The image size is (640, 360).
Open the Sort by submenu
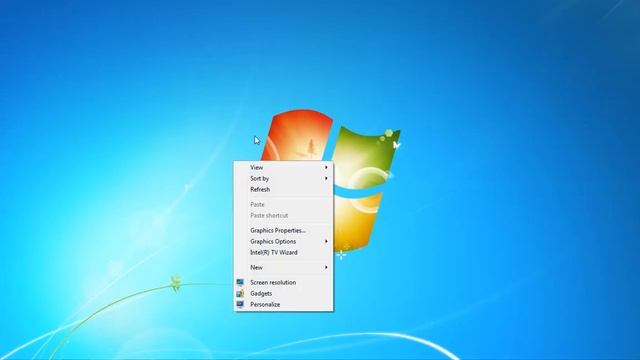[x=284, y=178]
